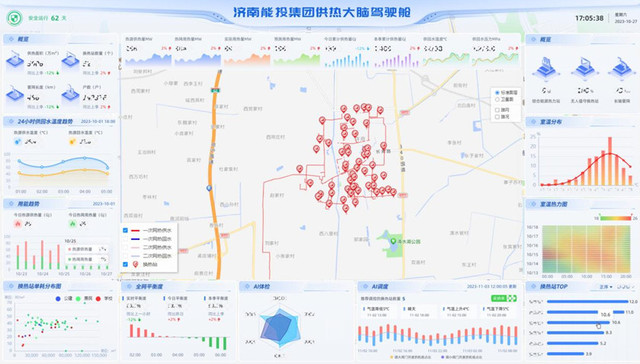Uncheck the 换热站 marker layer checkbox

click(x=125, y=264)
